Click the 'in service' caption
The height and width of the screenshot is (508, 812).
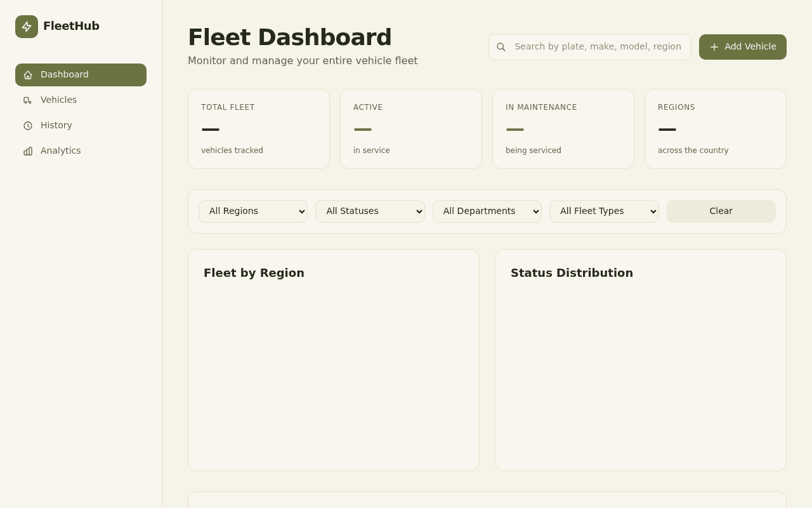372,150
